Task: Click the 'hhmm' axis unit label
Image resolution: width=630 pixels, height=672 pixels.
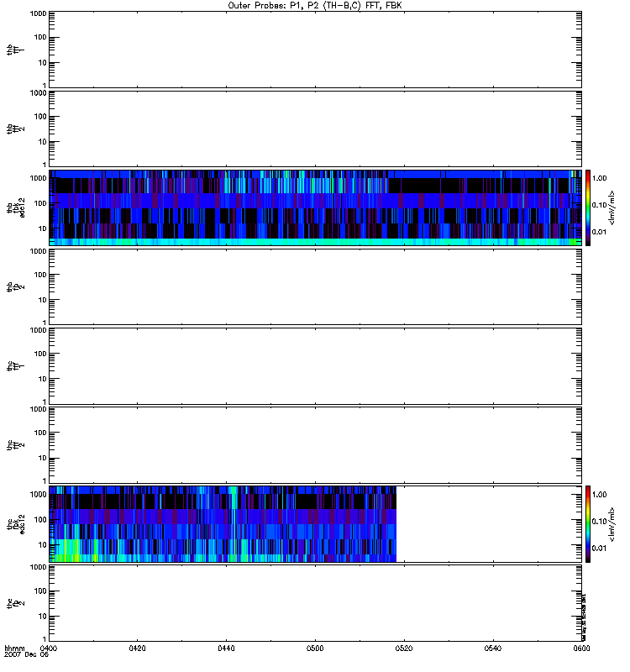Action: tap(14, 648)
